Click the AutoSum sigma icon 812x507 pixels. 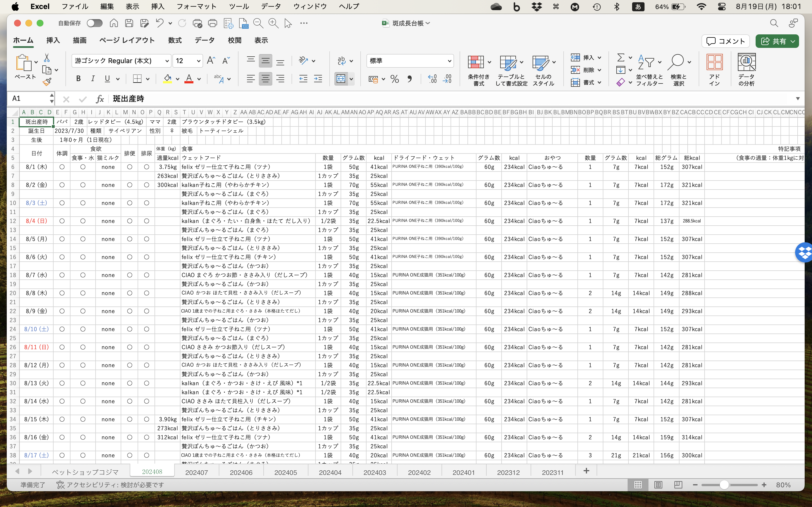click(621, 58)
